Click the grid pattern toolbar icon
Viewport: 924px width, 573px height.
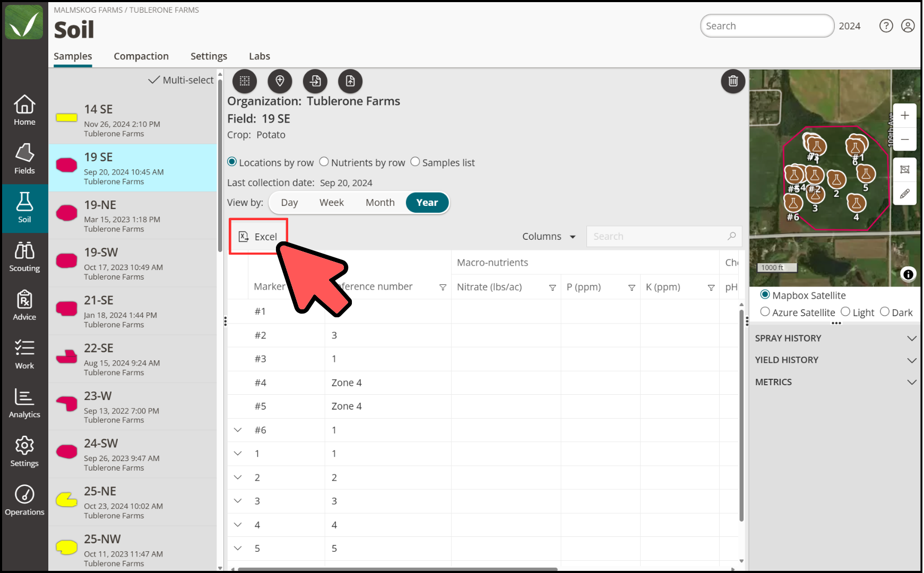coord(245,81)
